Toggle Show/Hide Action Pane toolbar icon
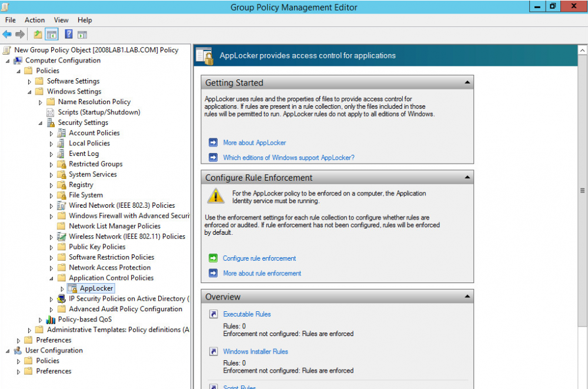Screen dimensions: 588x389 (x=82, y=35)
